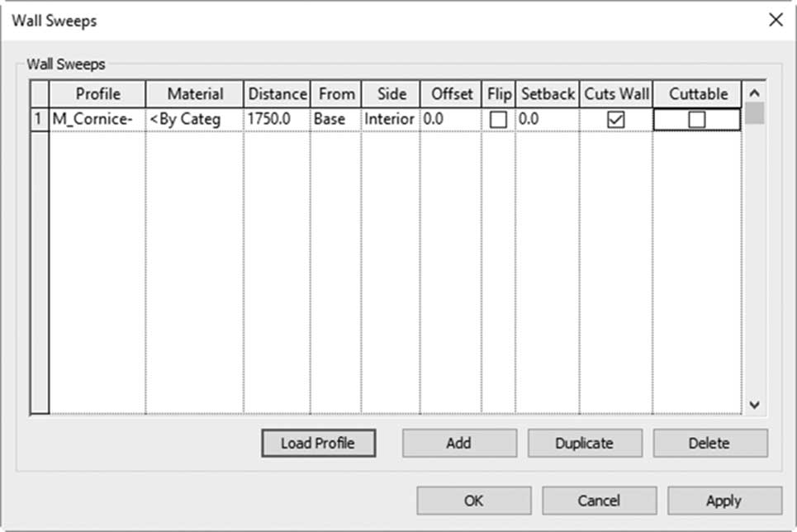Image resolution: width=797 pixels, height=532 pixels.
Task: Duplicate the selected wall sweep
Action: click(x=585, y=443)
